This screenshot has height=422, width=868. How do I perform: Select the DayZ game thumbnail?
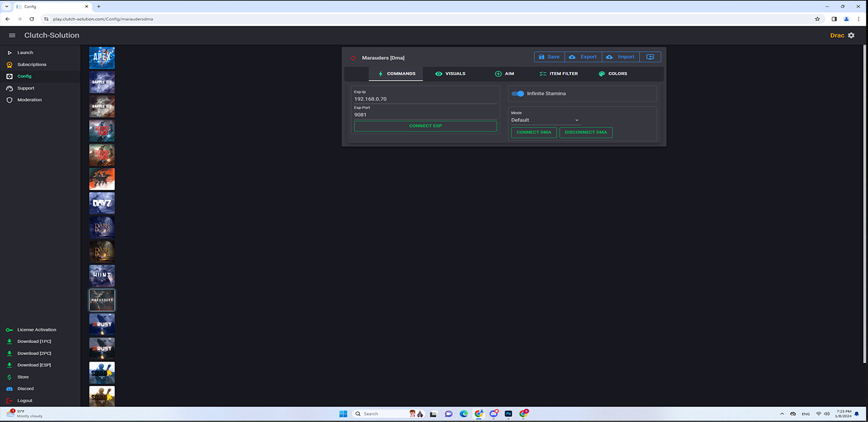(x=102, y=203)
